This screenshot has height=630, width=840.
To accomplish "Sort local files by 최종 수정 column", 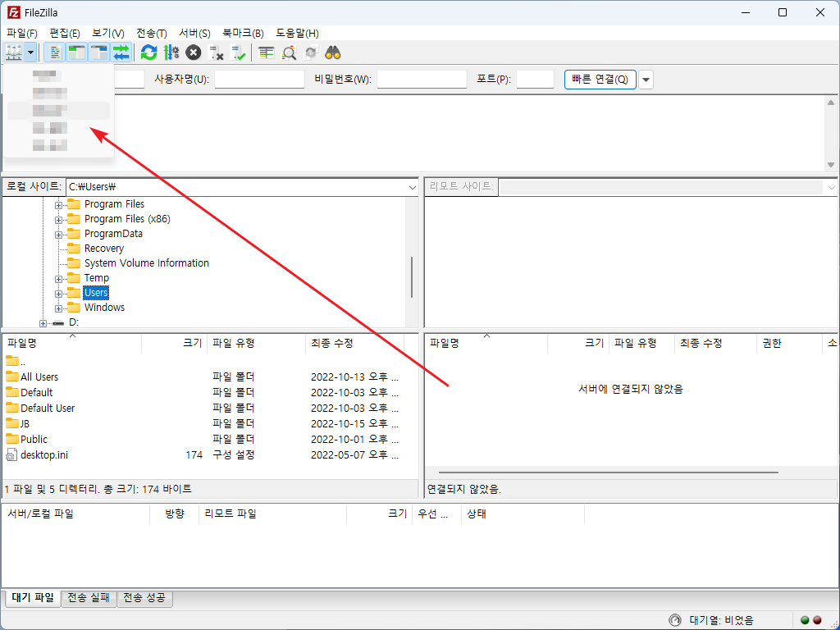I will [354, 343].
